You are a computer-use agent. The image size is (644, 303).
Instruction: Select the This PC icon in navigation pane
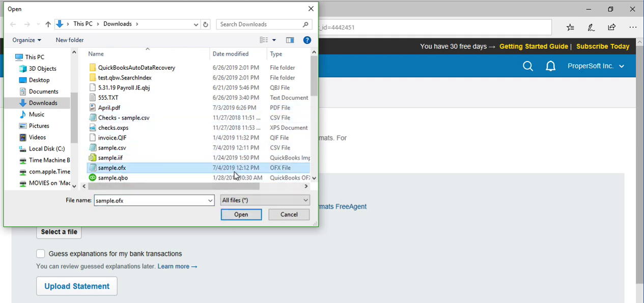19,57
